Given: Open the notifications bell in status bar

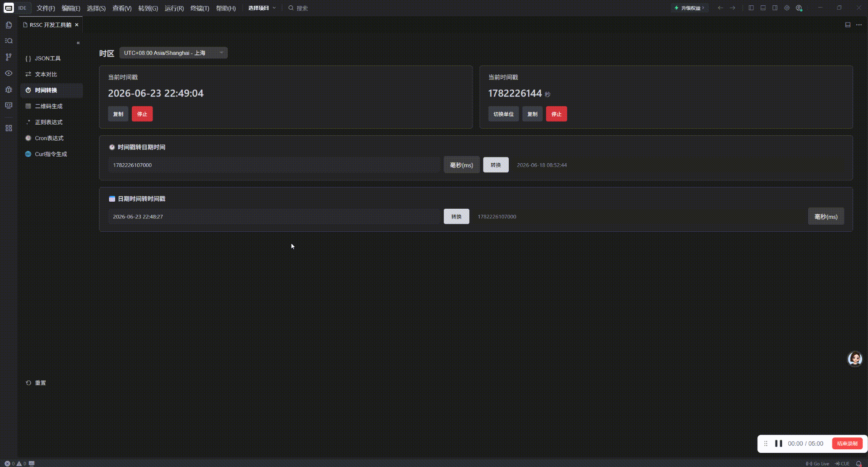Looking at the screenshot, I should click(x=859, y=463).
